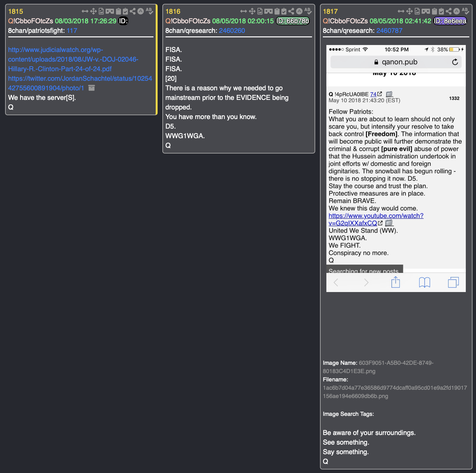Click the Q!CbboFOtcZs tripcode on post 1815
The image size is (476, 473).
coord(31,21)
